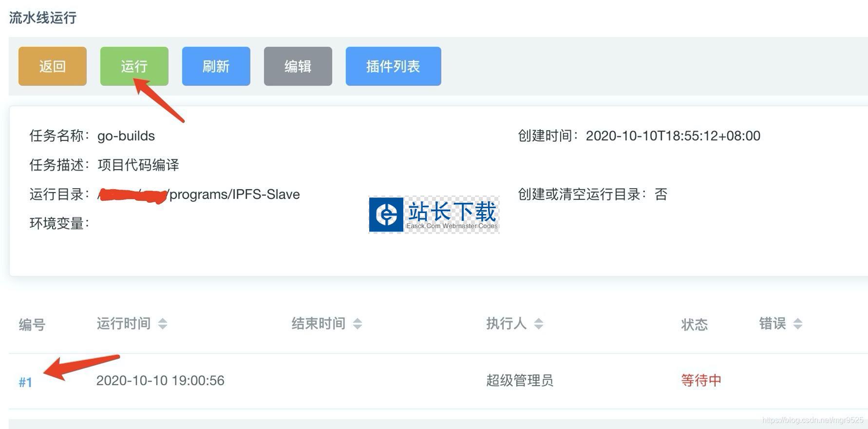Click the 创建时间 timestamp value

pyautogui.click(x=673, y=136)
